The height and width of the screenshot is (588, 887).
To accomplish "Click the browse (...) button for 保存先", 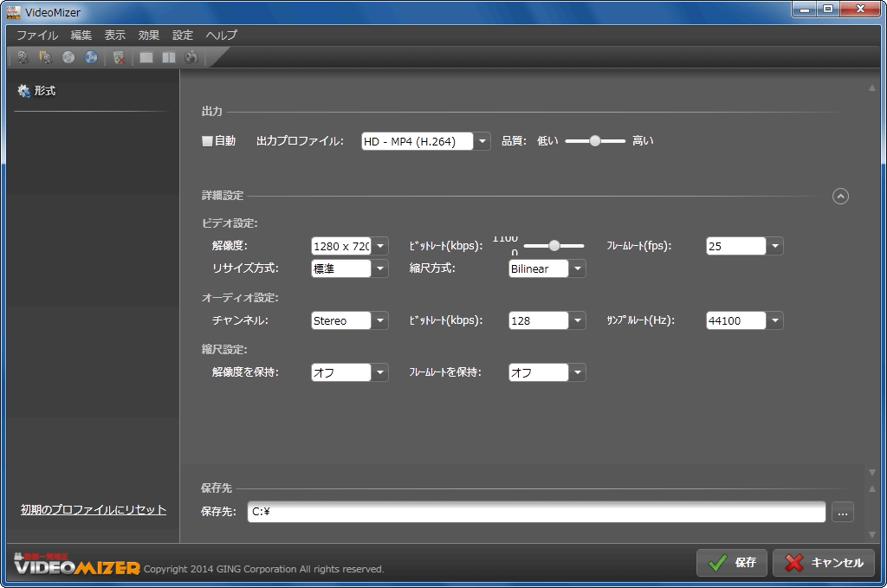I will [x=842, y=513].
